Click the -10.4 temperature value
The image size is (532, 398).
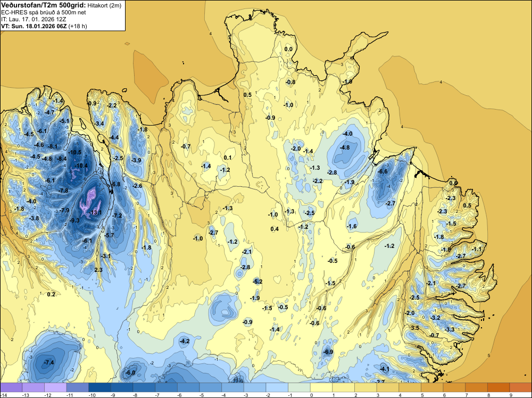click(81, 165)
